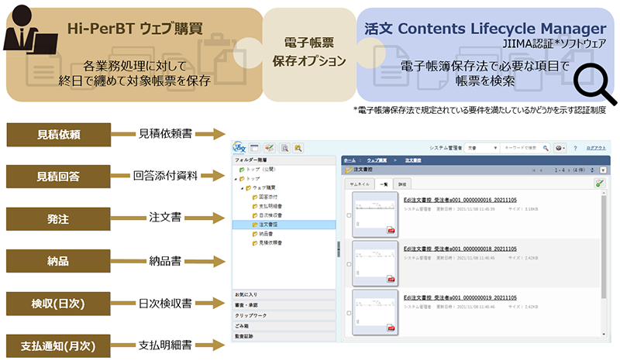This screenshot has height=364, width=620.
Task: Open document link ending 0000000019_20211105
Action: pos(460,297)
